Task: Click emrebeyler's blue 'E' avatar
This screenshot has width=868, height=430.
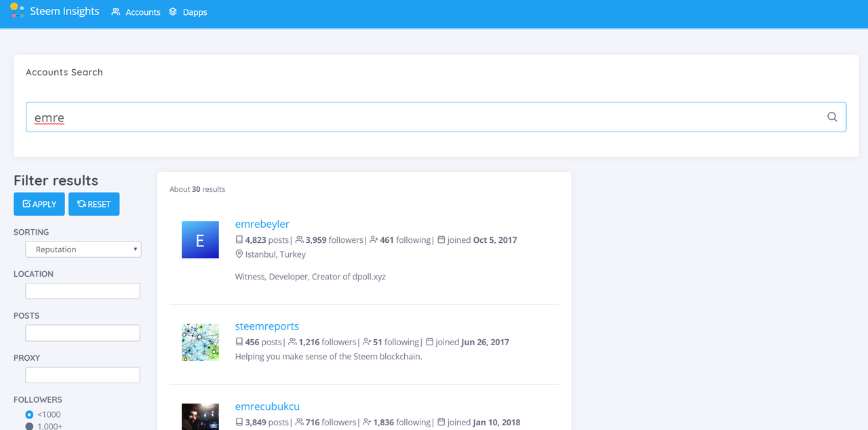Action: coord(200,239)
